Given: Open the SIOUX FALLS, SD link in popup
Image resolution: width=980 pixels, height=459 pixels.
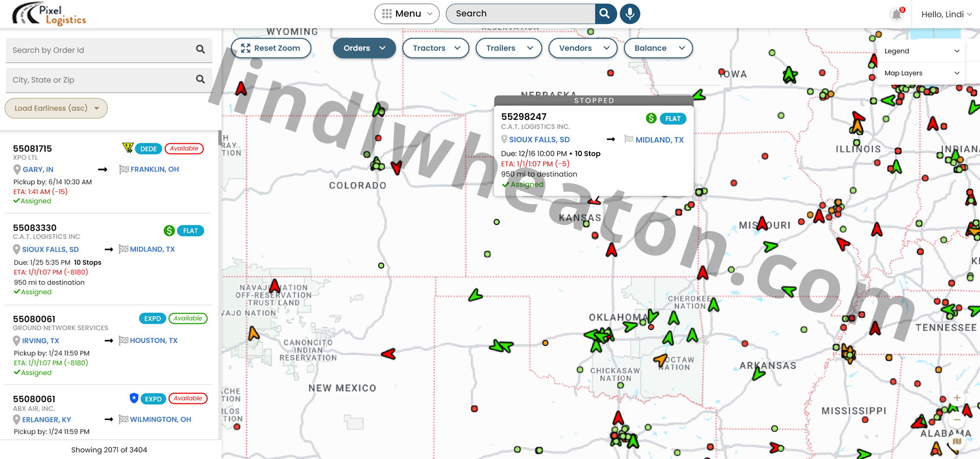Looking at the screenshot, I should (x=539, y=140).
